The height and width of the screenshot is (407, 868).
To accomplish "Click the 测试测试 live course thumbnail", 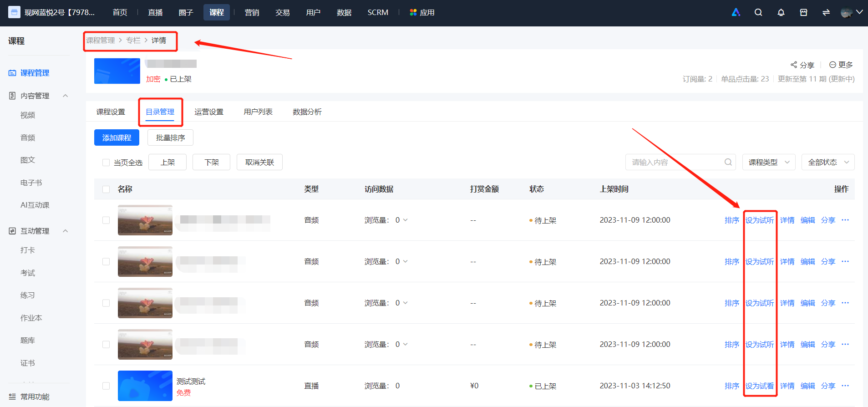I will coord(145,386).
